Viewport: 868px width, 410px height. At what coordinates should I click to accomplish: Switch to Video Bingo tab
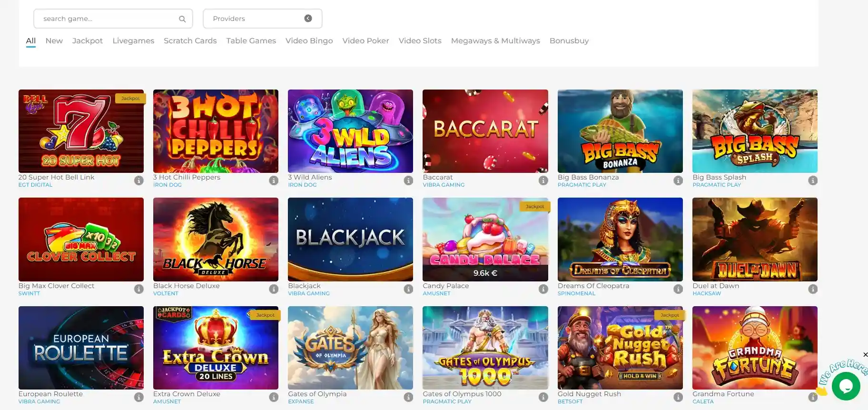click(309, 41)
